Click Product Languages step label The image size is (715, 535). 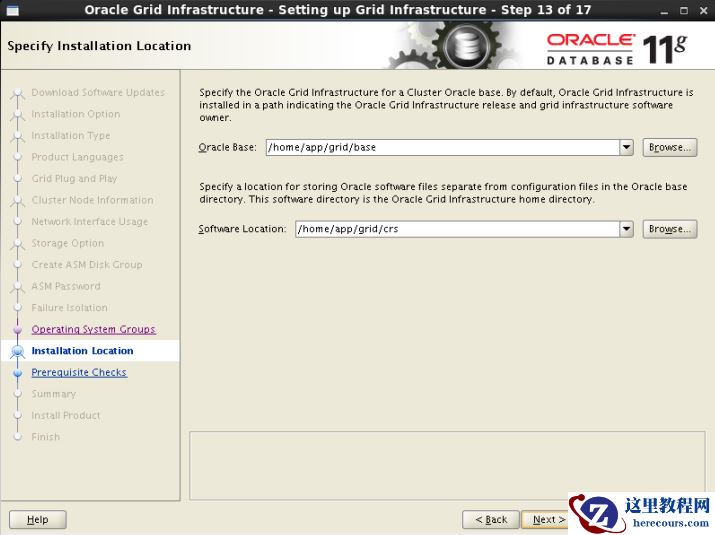78,157
